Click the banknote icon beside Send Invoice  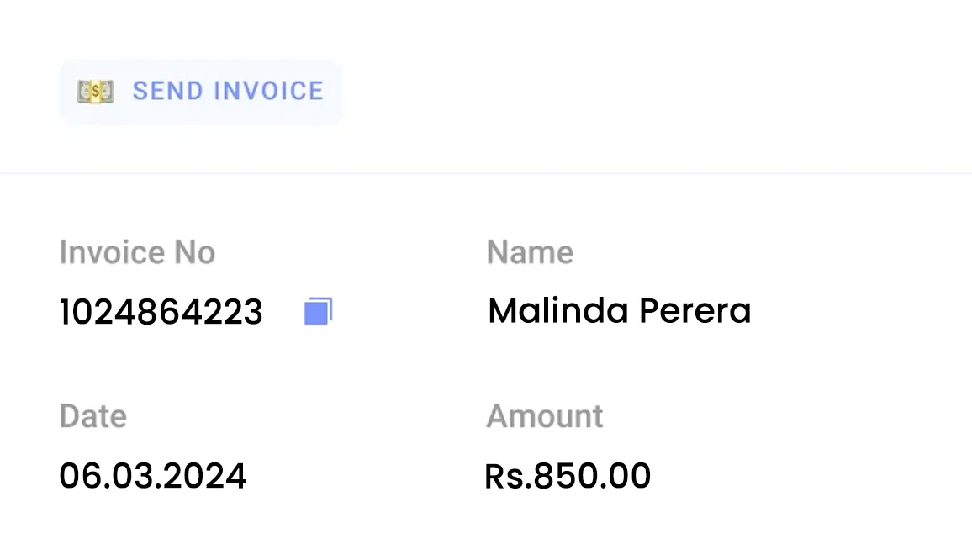coord(95,92)
